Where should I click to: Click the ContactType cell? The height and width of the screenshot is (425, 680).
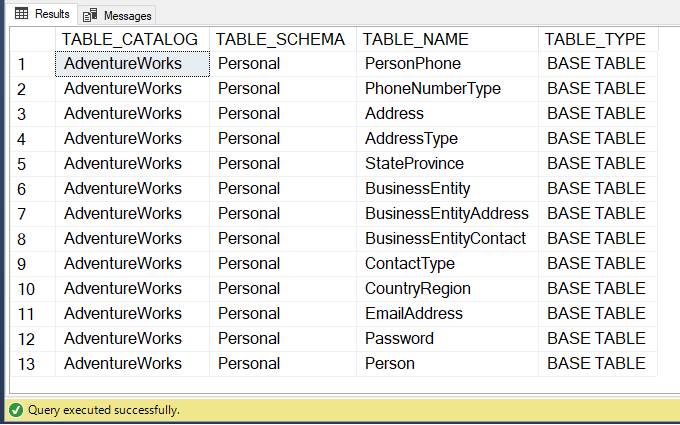point(448,264)
